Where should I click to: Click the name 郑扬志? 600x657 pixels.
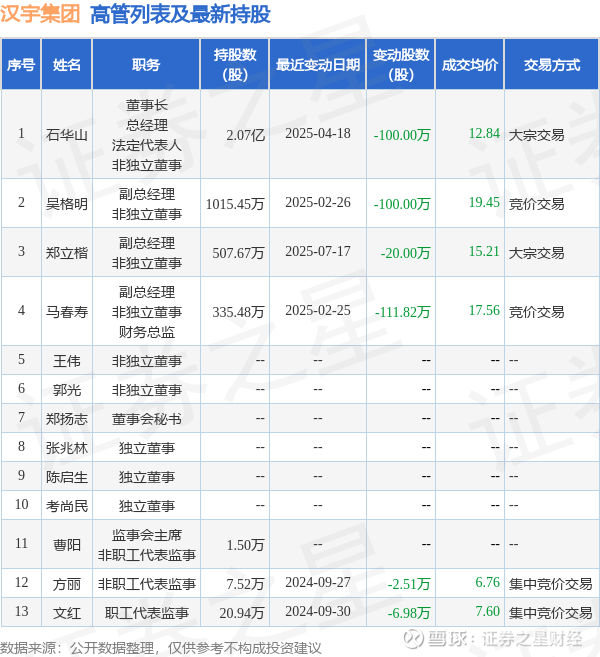(x=67, y=419)
